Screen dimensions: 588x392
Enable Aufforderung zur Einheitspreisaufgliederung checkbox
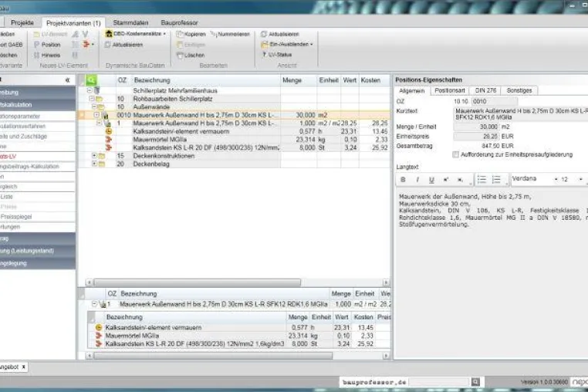tap(455, 154)
